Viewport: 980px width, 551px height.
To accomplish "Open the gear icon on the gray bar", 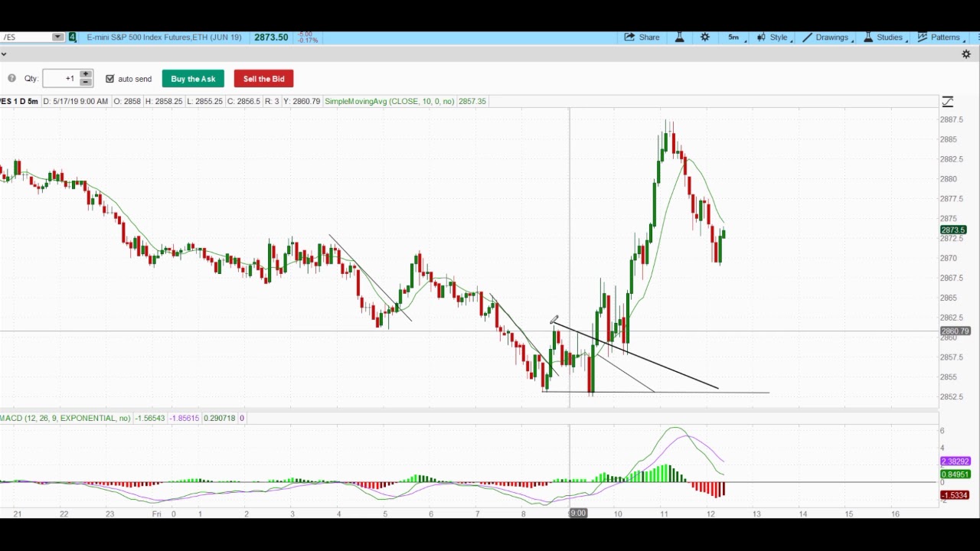I will point(966,54).
